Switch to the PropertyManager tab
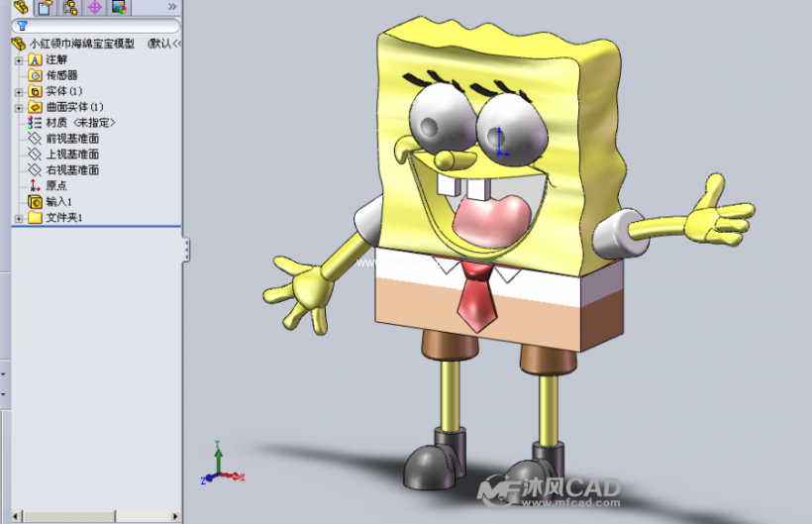This screenshot has width=812, height=524. tap(46, 7)
